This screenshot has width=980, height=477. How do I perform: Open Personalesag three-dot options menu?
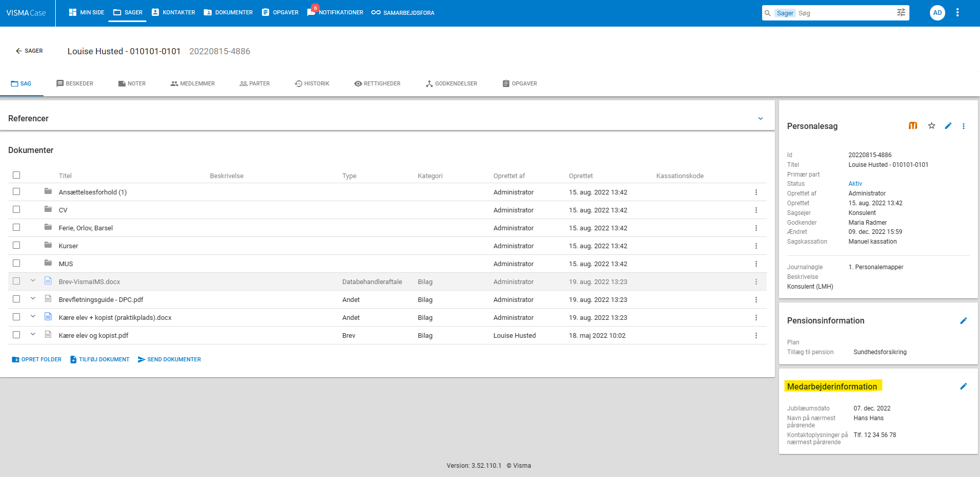(964, 126)
